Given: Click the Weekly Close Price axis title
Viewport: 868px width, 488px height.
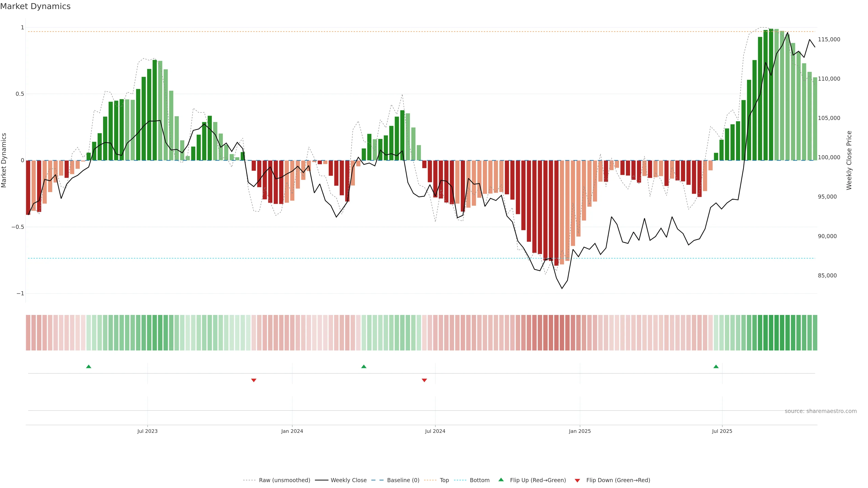Looking at the screenshot, I should 849,160.
